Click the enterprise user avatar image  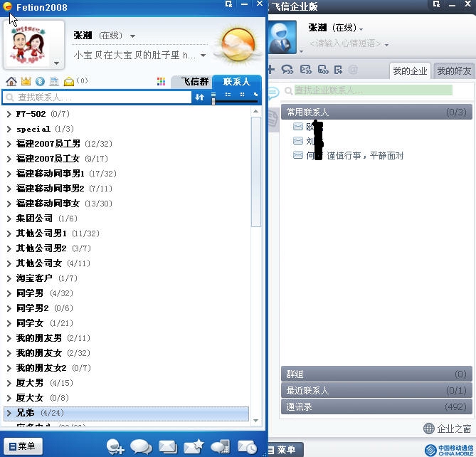282,37
